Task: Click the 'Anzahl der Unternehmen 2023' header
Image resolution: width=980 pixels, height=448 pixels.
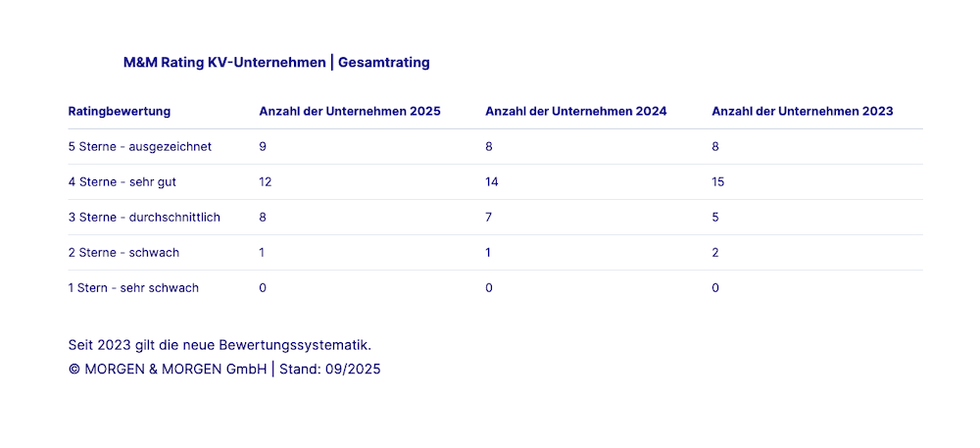Action: pos(803,112)
